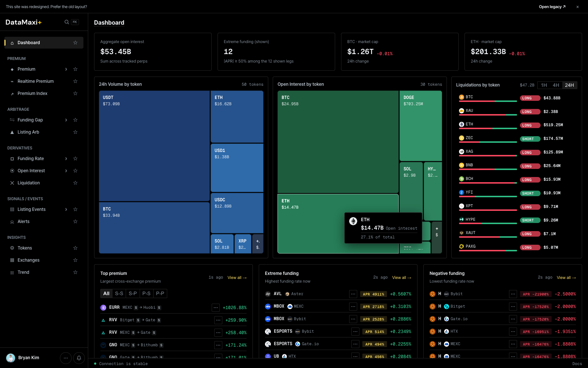The width and height of the screenshot is (588, 368).
Task: Click the H token icon in HTX row
Action: tap(433, 332)
